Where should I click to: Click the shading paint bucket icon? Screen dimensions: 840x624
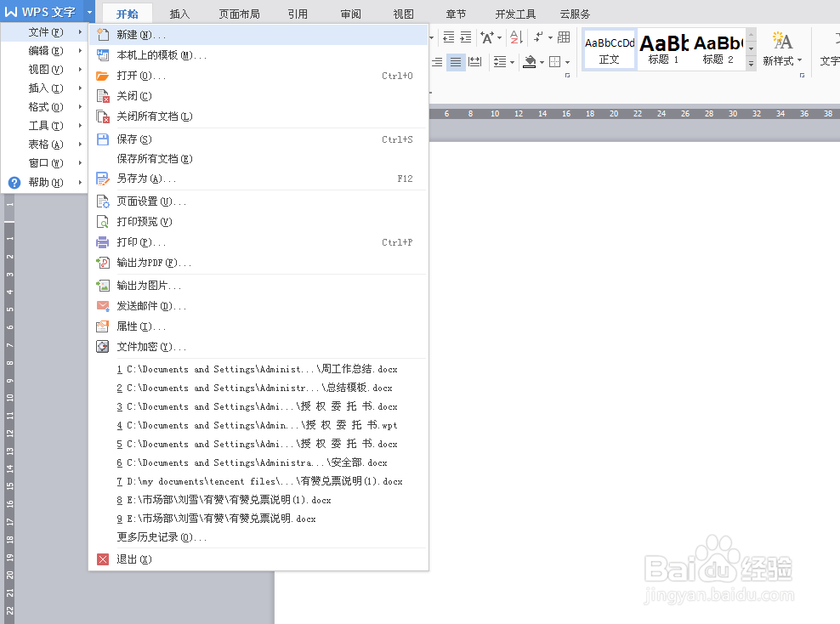(530, 62)
